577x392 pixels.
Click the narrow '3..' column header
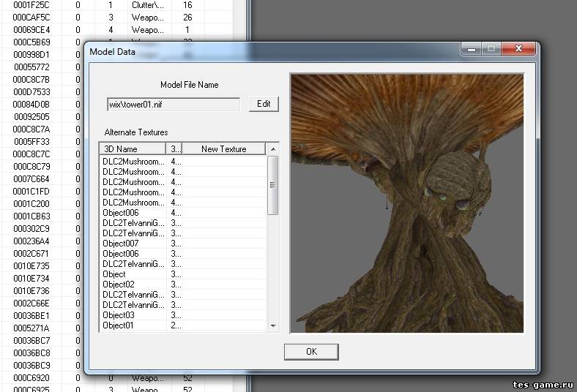click(x=174, y=148)
